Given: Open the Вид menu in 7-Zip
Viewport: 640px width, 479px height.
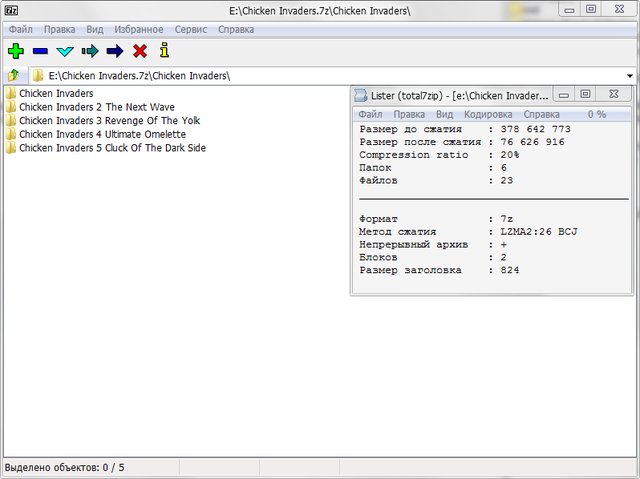Looking at the screenshot, I should (95, 29).
